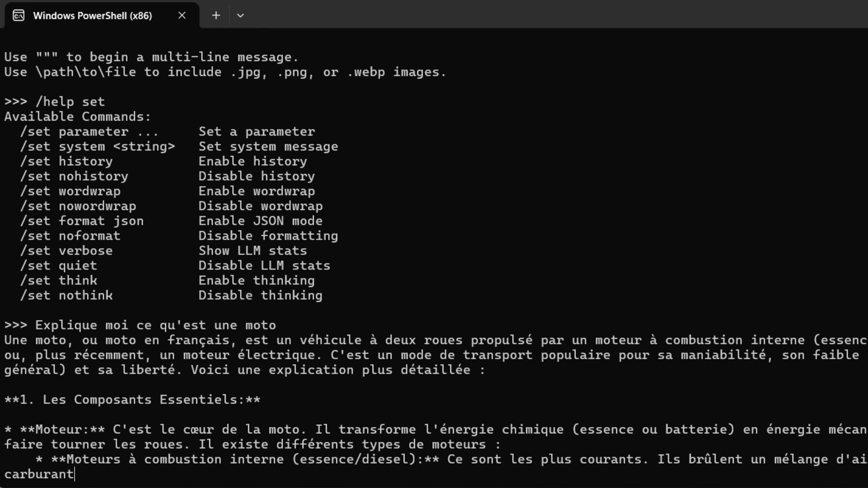868x488 pixels.
Task: Open a new tab with the plus button
Action: (216, 16)
